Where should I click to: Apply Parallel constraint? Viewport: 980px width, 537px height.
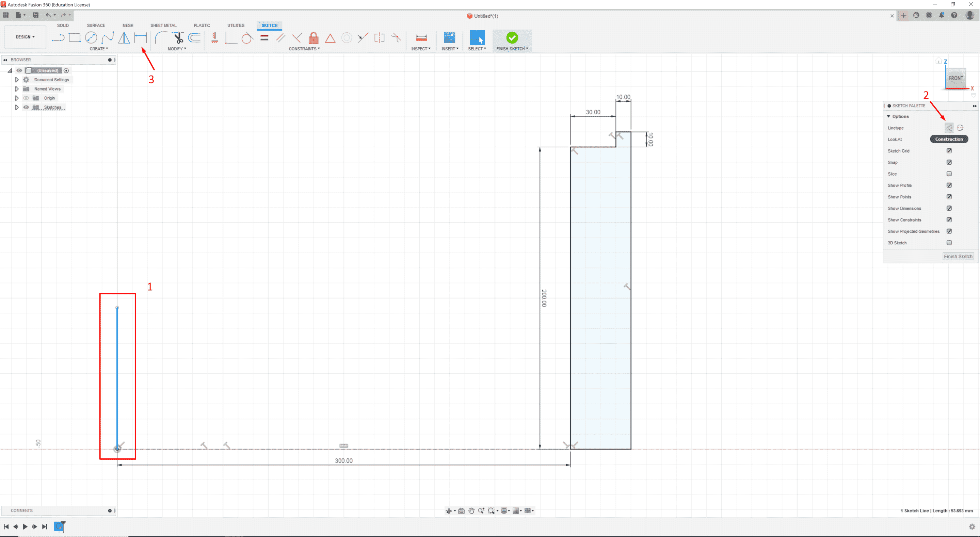click(x=281, y=38)
